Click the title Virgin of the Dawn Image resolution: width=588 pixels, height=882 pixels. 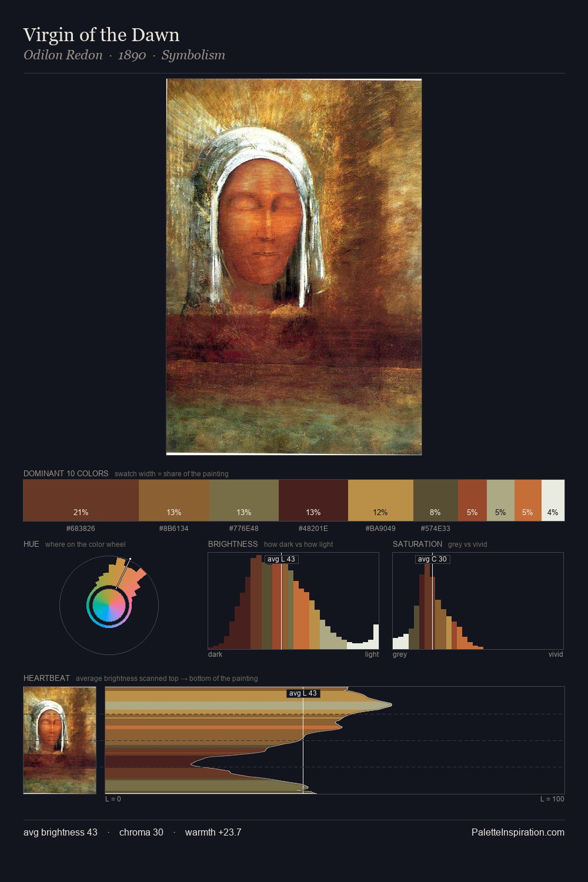click(101, 35)
